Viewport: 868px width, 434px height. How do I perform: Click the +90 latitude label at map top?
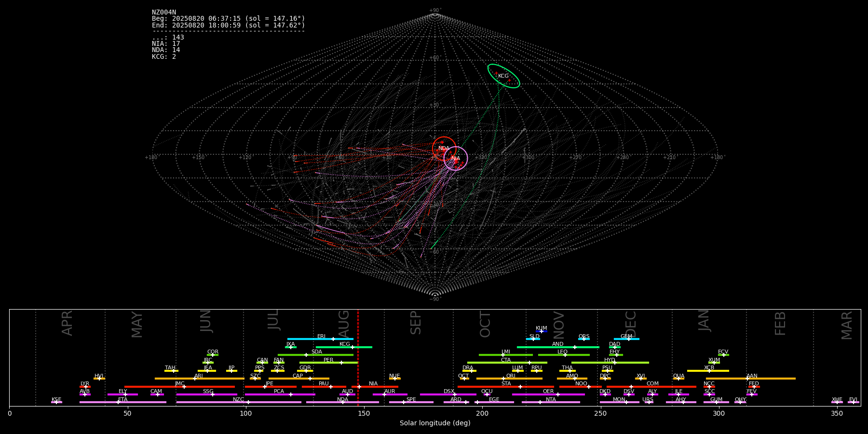tap(435, 11)
